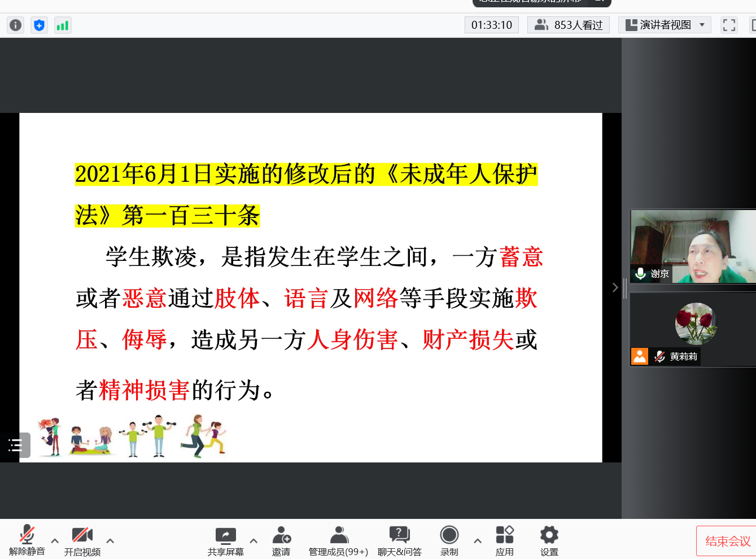
Task: Click the 853人看过 viewer count button
Action: [x=569, y=25]
